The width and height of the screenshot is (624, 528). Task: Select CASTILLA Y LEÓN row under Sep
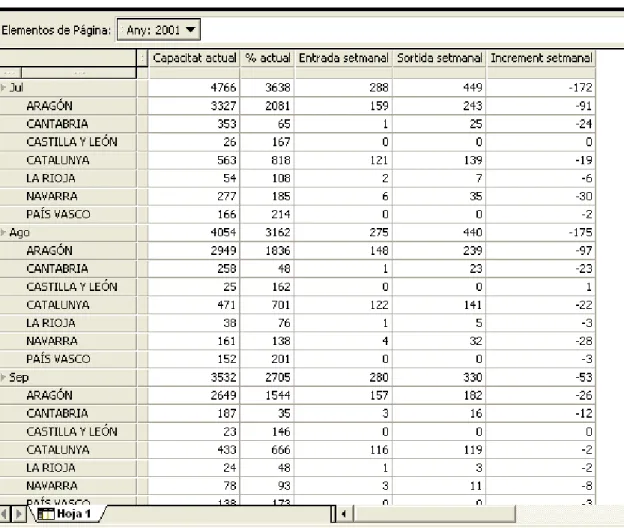[68, 432]
